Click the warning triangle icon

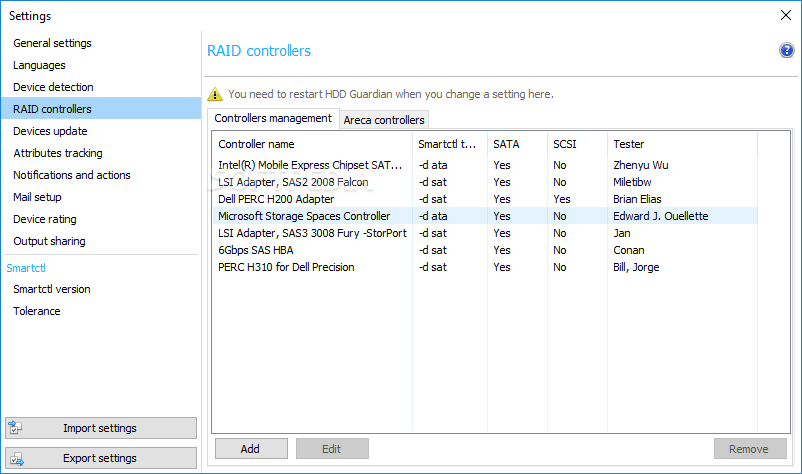(x=215, y=94)
